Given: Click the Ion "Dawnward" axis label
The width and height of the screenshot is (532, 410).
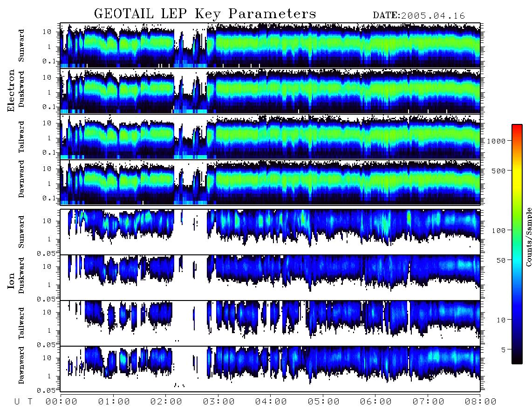Looking at the screenshot, I should [x=21, y=365].
